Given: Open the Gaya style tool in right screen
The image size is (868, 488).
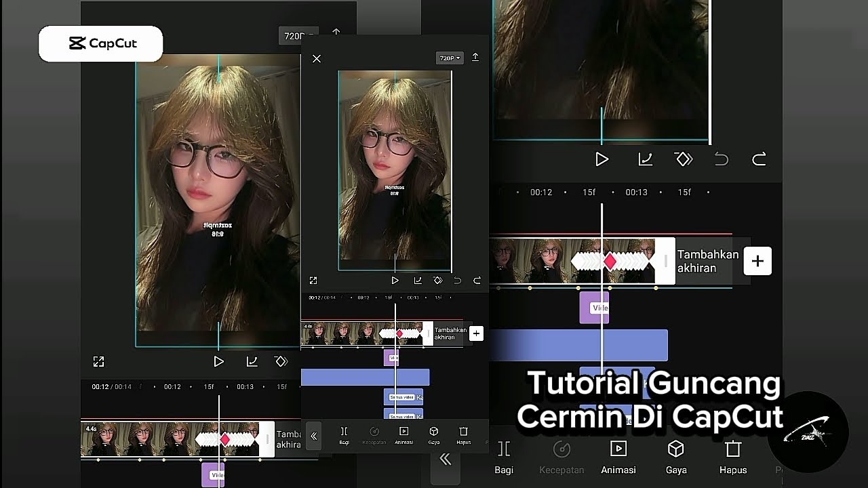Looking at the screenshot, I should (676, 457).
